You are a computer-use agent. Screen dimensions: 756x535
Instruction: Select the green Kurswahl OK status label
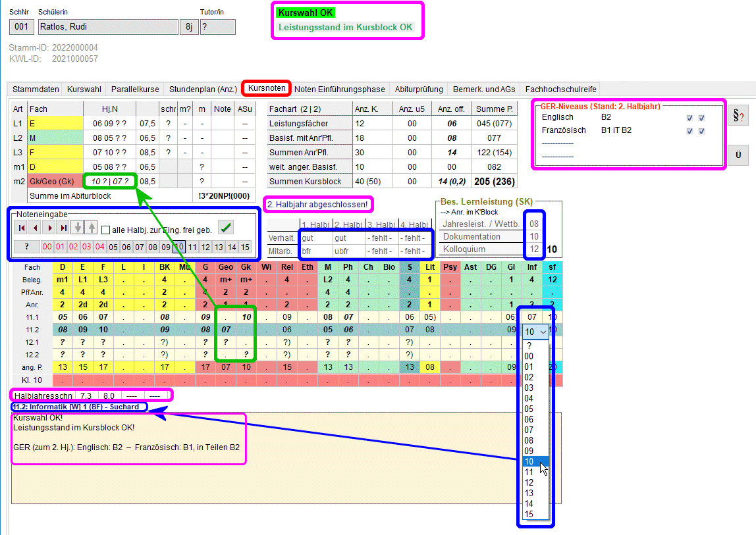pyautogui.click(x=306, y=13)
